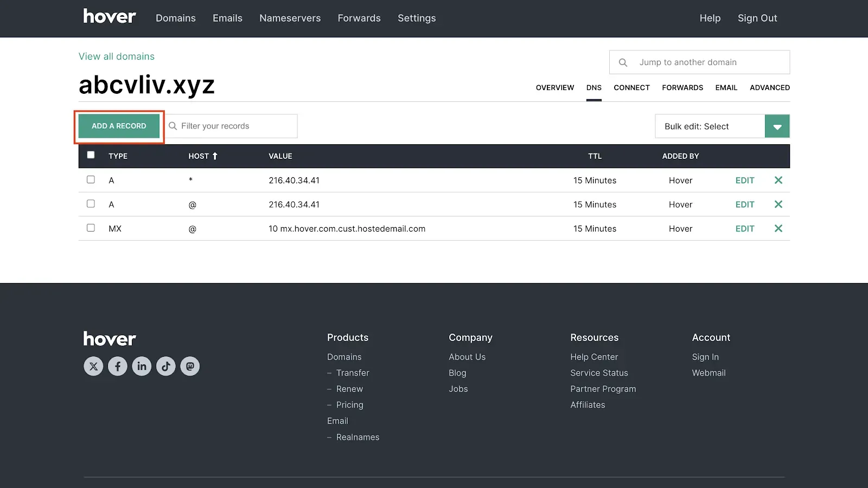The height and width of the screenshot is (488, 868).
Task: Open footer Email link
Action: [x=337, y=421]
